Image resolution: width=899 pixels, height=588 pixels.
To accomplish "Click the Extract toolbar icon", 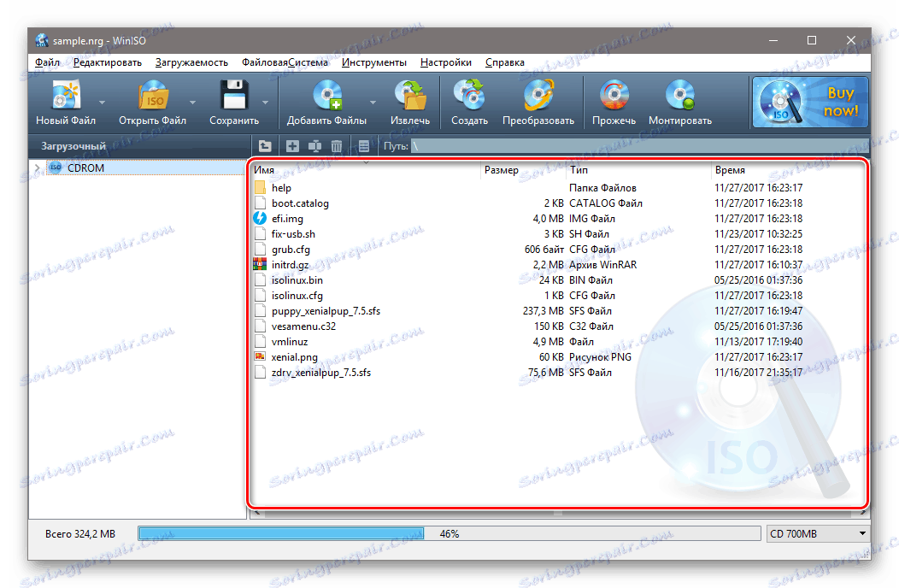I will (410, 95).
